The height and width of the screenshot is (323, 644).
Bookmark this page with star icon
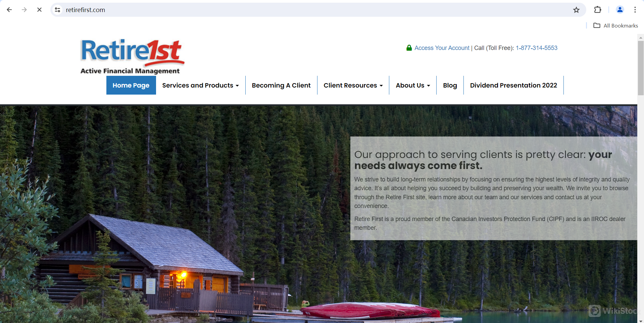tap(576, 10)
